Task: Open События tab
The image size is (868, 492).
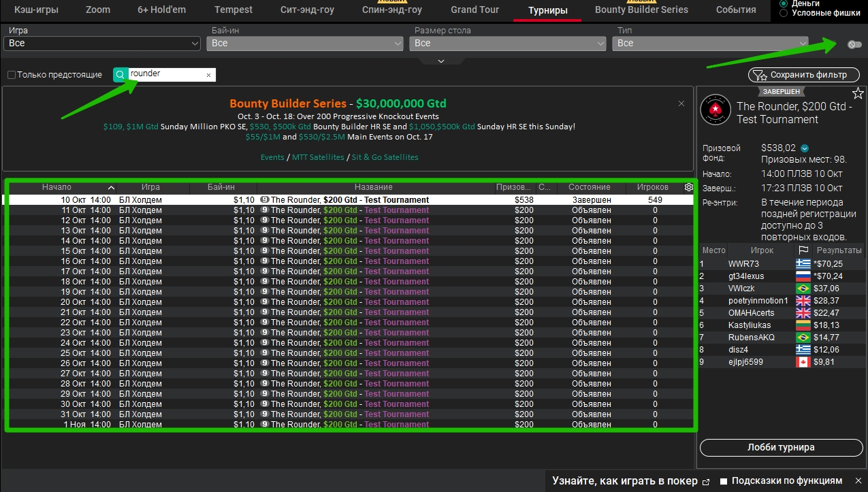Action: tap(736, 10)
